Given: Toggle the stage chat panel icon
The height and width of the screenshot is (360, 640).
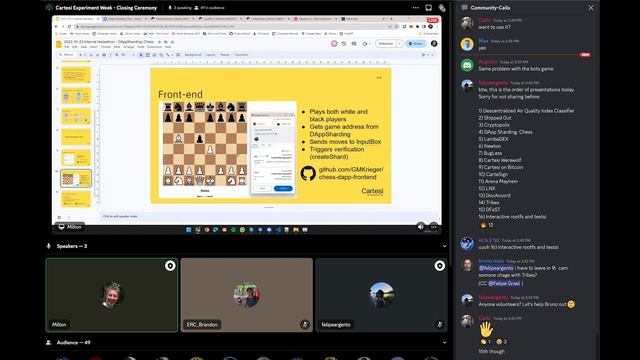Looking at the screenshot, I should [442, 8].
